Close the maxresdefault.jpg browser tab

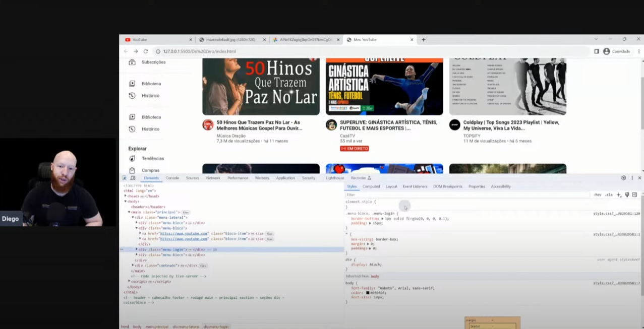[x=264, y=40]
